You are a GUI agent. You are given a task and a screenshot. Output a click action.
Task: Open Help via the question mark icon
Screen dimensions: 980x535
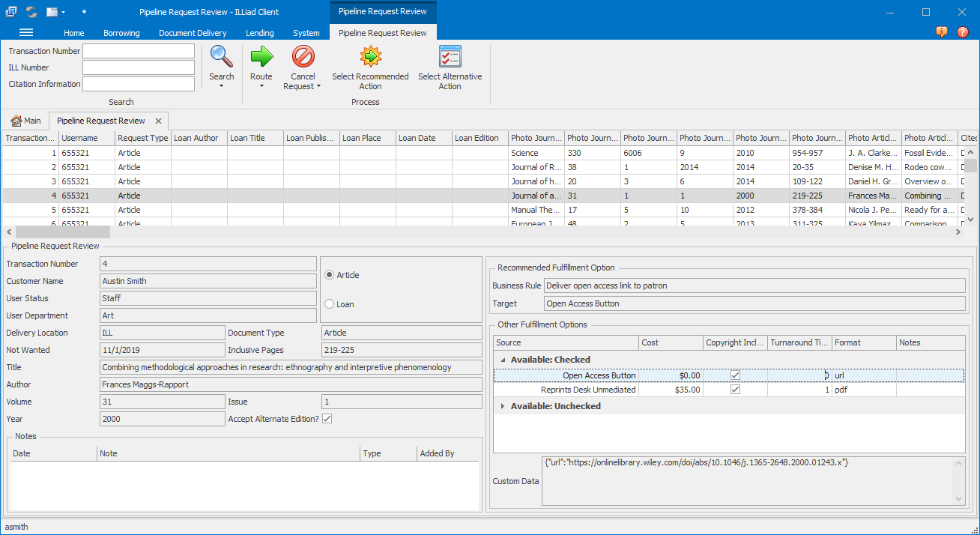963,32
